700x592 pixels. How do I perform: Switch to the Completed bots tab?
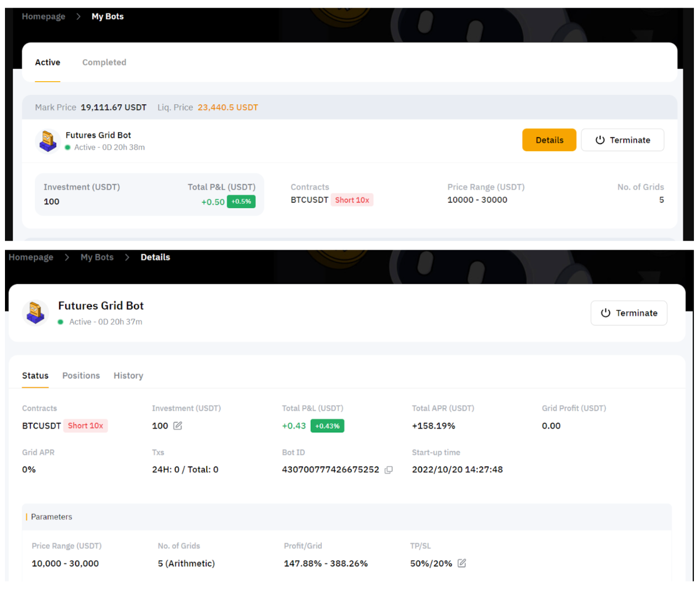[104, 62]
